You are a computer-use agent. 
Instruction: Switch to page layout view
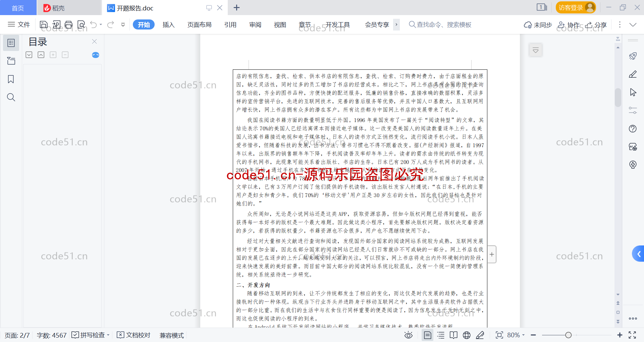pyautogui.click(x=428, y=335)
